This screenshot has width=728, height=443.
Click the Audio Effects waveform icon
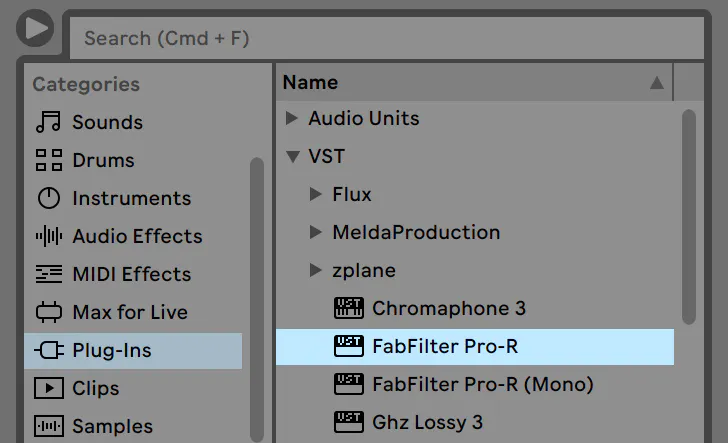coord(48,236)
